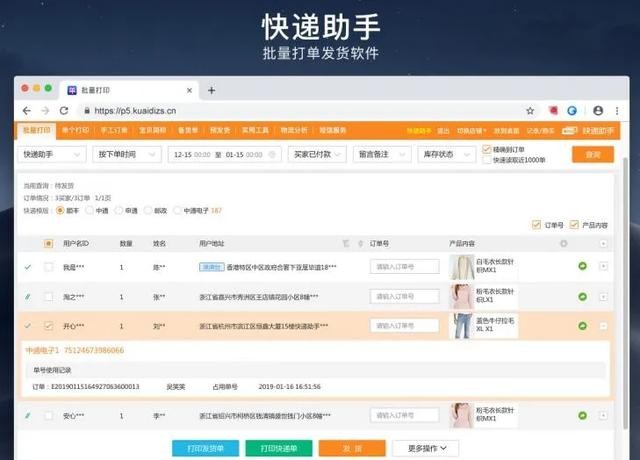This screenshot has width=640, height=460.
Task: Open a new browser tab with the plus icon
Action: coord(211,90)
